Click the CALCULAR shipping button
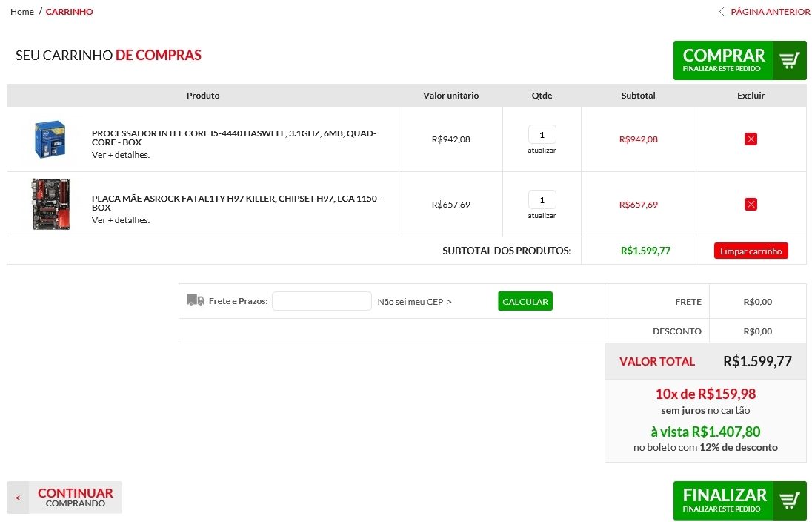Viewport: 812px width, 522px height. click(525, 301)
